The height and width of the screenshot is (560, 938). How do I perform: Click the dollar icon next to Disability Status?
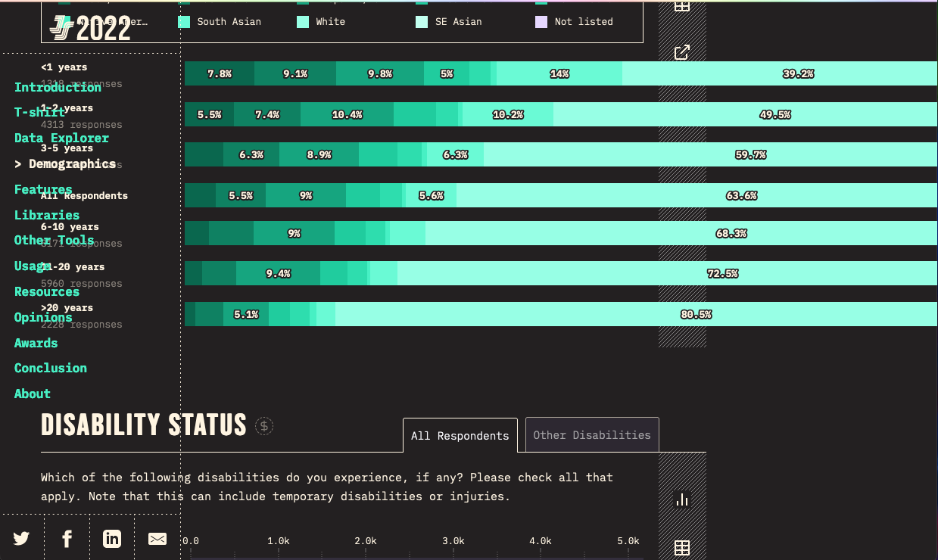click(264, 426)
